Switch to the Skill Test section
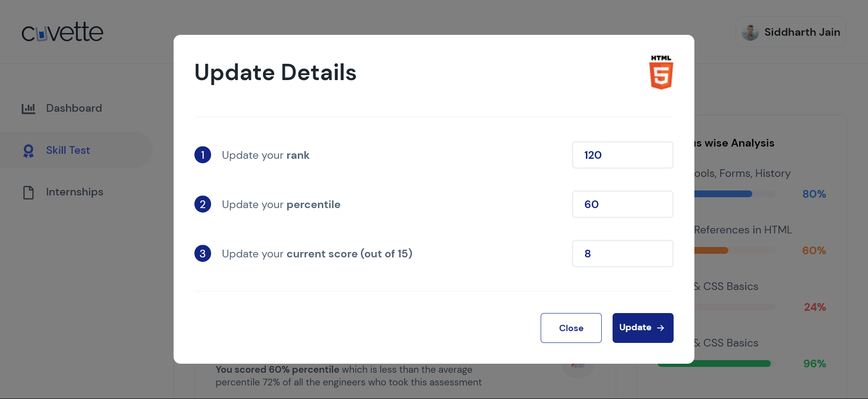 68,150
